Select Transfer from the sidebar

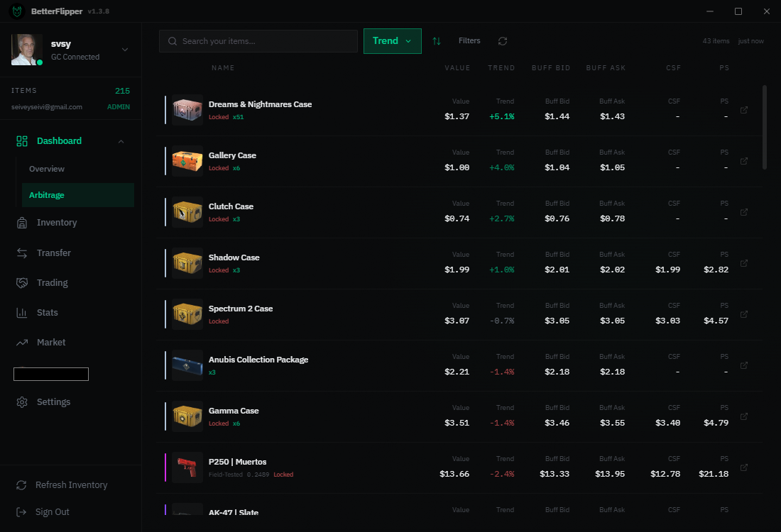[53, 253]
